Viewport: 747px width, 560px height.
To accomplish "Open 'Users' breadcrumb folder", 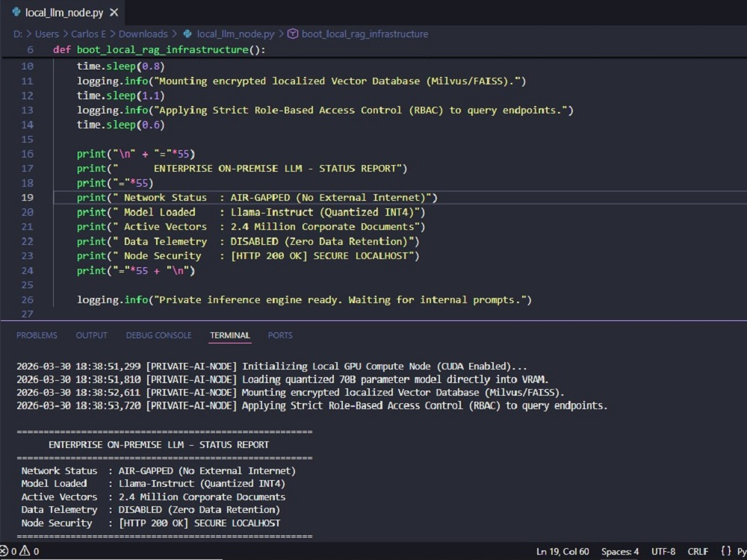I will click(46, 34).
